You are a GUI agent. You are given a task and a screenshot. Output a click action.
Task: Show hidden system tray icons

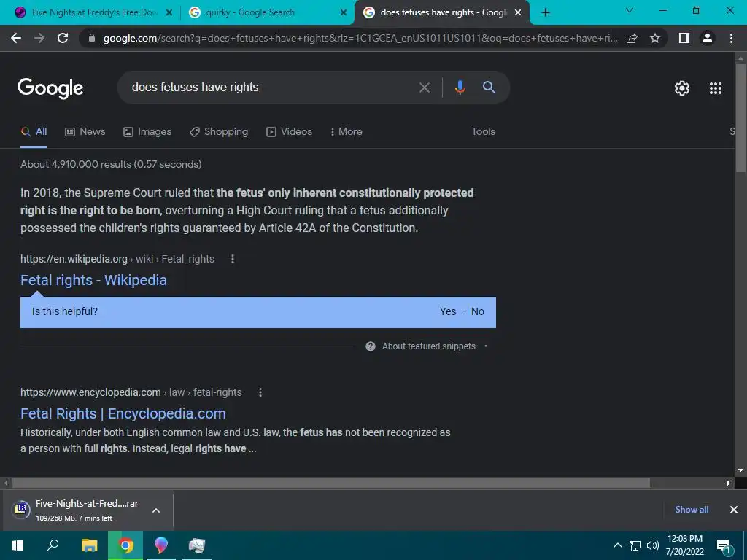[x=617, y=545]
